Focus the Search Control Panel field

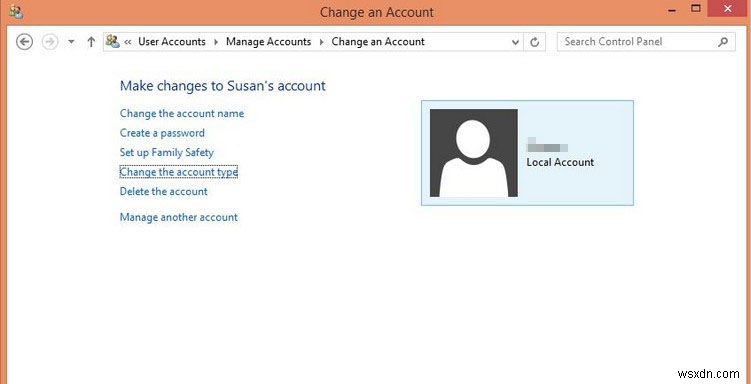647,42
